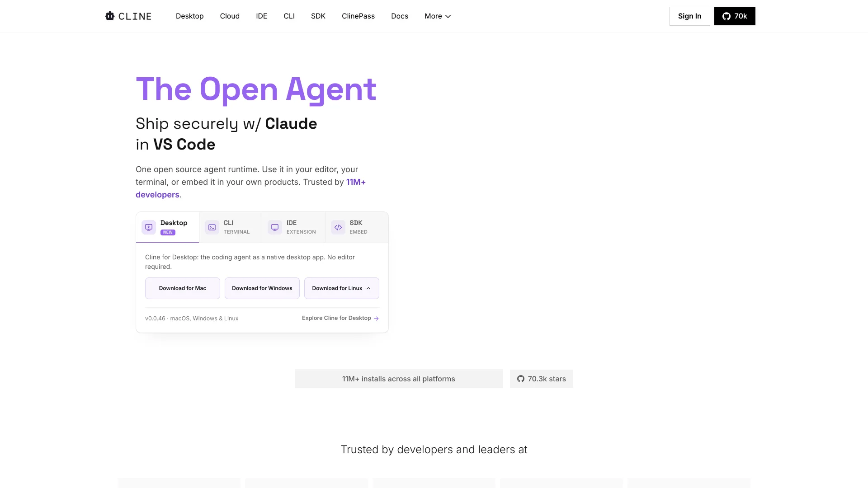
Task: Go to Cloud in the navigation bar
Action: click(x=230, y=16)
